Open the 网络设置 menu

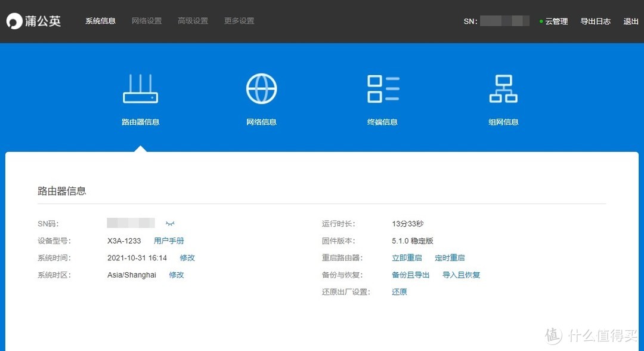pyautogui.click(x=146, y=20)
